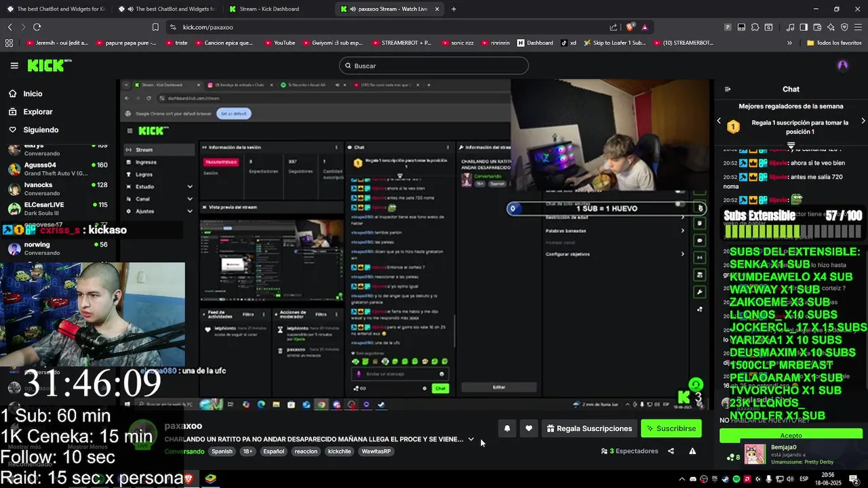
Task: Share the stream using the share icon
Action: pos(671,451)
